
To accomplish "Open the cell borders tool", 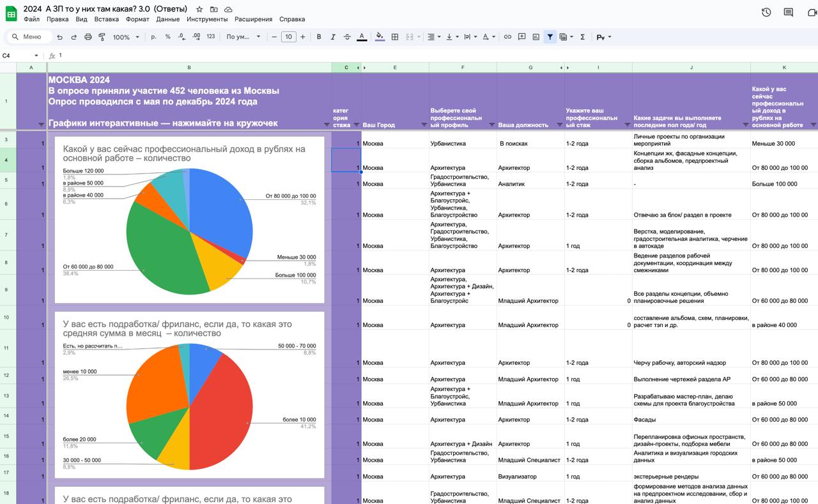I will pyautogui.click(x=395, y=37).
